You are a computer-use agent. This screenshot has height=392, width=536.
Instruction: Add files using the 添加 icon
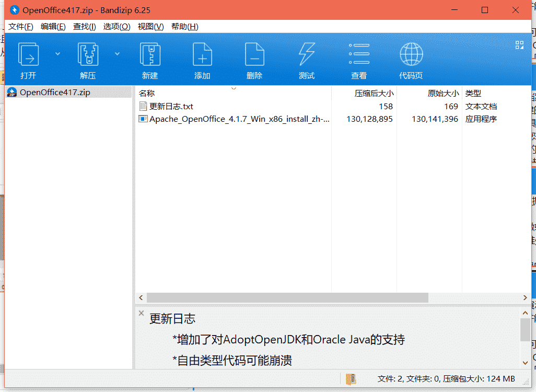202,54
